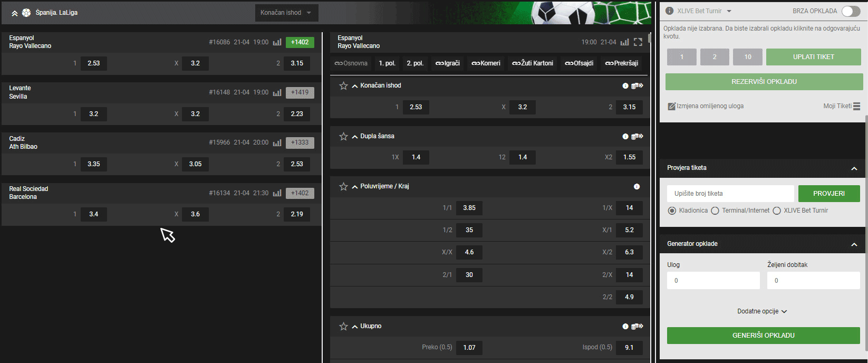Open the Korneri tab
This screenshot has width=868, height=363.
[486, 63]
